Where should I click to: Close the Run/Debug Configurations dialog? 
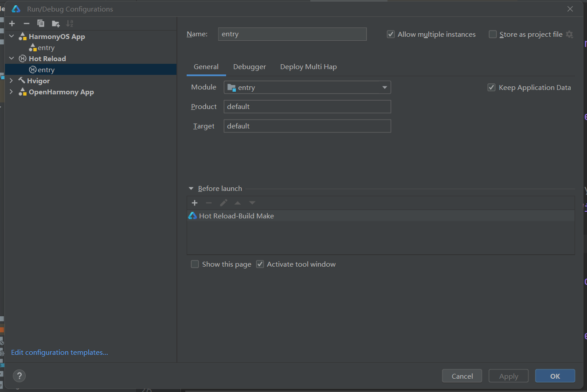570,9
